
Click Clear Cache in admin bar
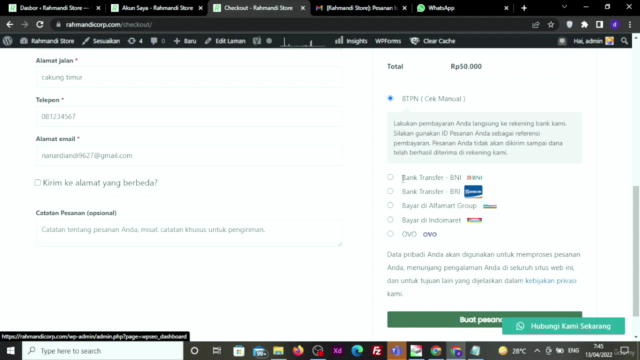pyautogui.click(x=433, y=41)
